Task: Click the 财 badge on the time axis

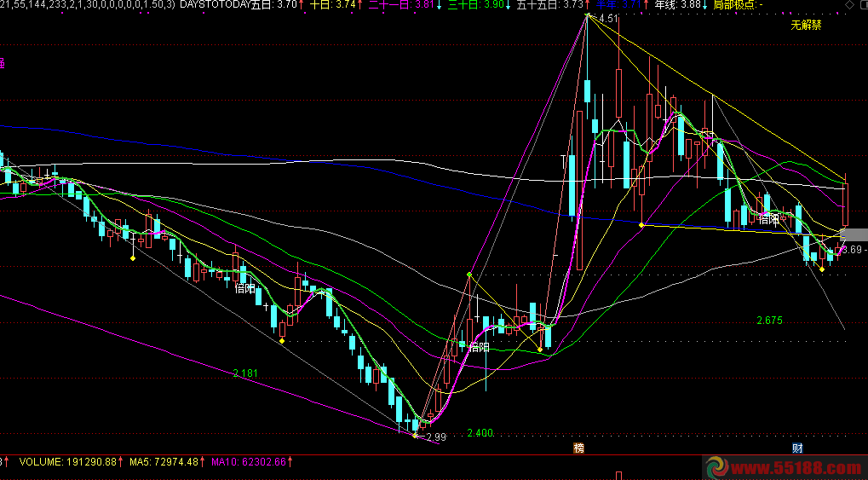Action: pos(796,448)
